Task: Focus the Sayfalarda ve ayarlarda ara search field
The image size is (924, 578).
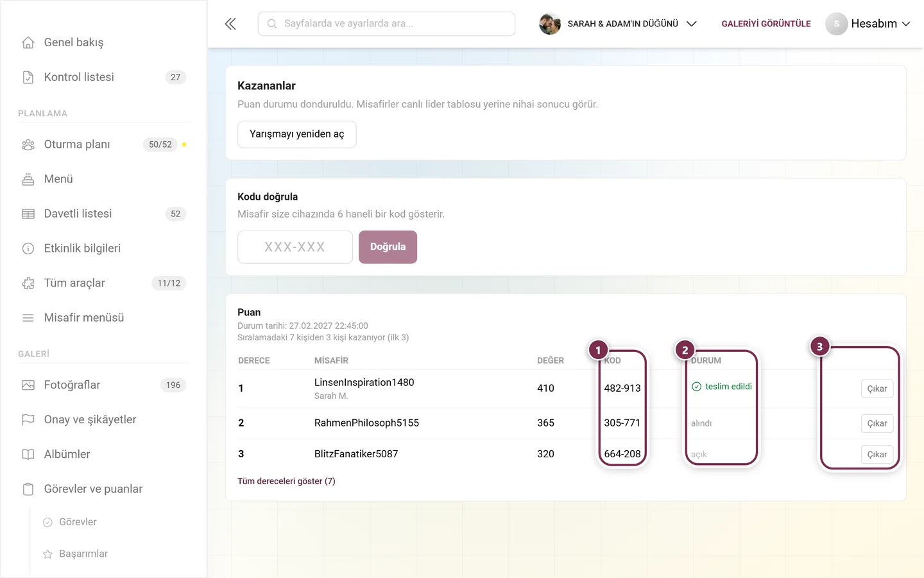Action: (386, 24)
